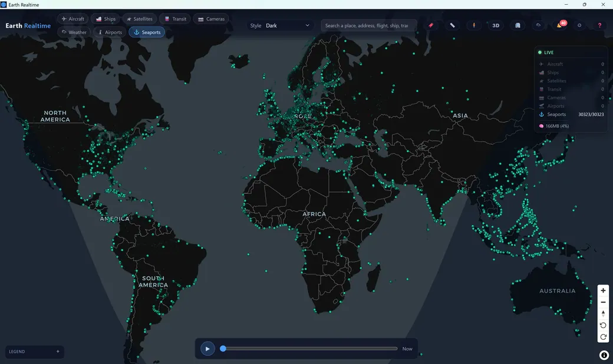Expand the LEGEND panel with the plus
This screenshot has width=613, height=364.
click(58, 352)
